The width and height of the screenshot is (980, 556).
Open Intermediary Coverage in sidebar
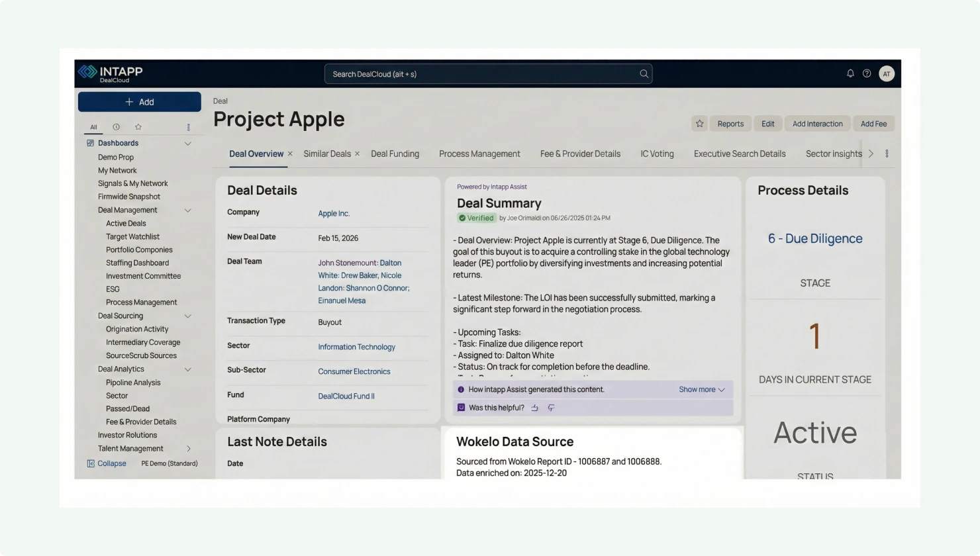[x=143, y=342]
